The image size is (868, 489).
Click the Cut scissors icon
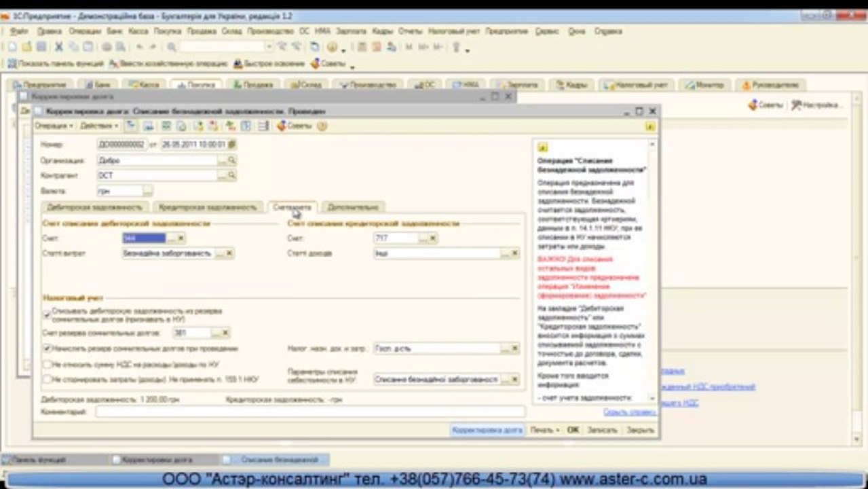pyautogui.click(x=59, y=47)
